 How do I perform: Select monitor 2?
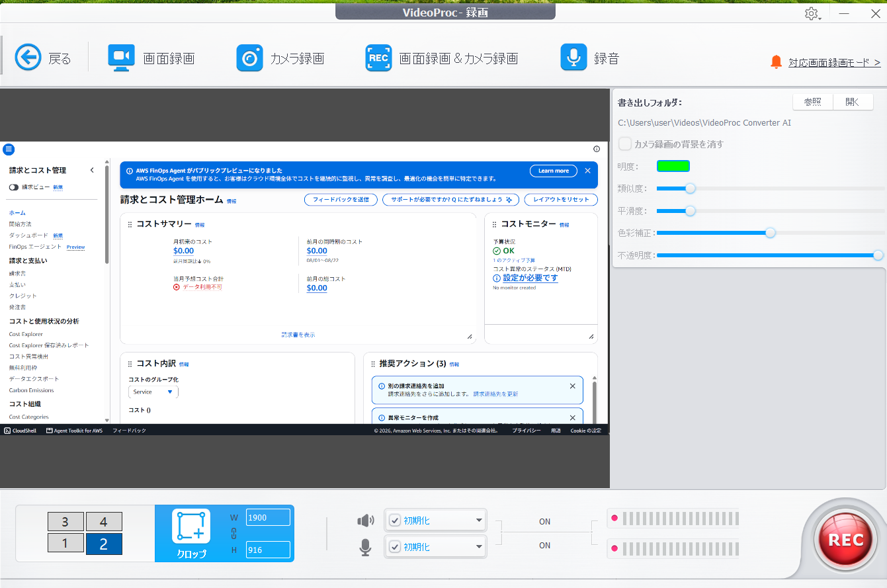(x=104, y=544)
